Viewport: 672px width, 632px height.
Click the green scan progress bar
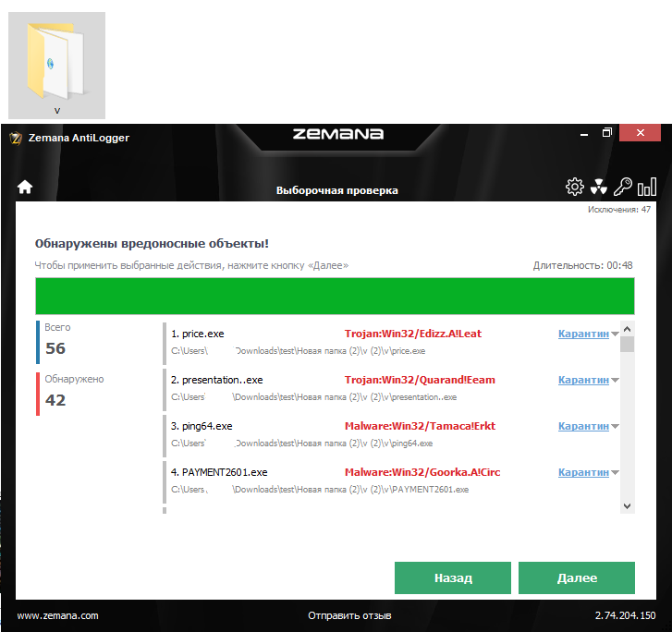335,296
